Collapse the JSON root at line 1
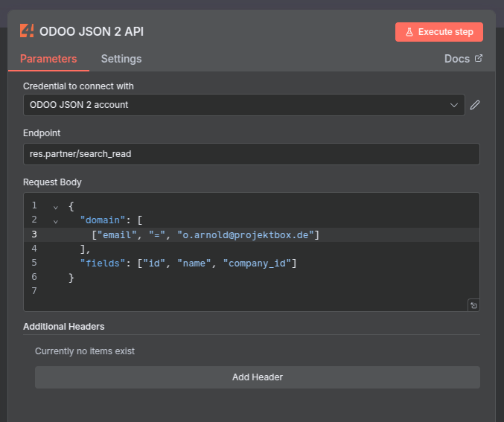504x422 pixels. point(55,206)
